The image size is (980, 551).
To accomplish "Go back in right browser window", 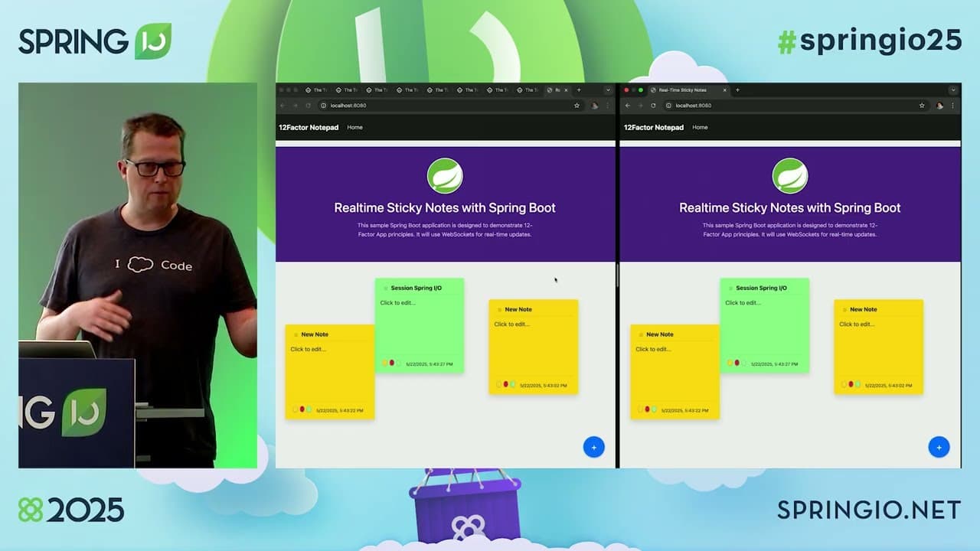I will 628,106.
